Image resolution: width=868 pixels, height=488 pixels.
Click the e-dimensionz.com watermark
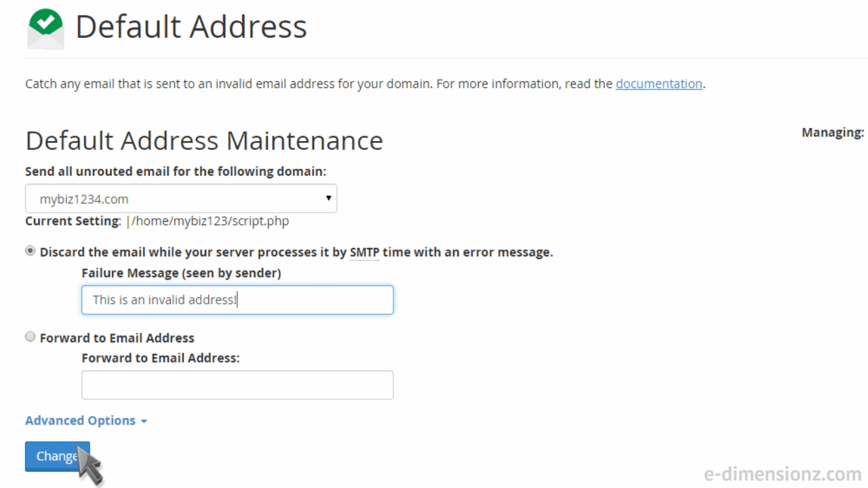pyautogui.click(x=783, y=473)
